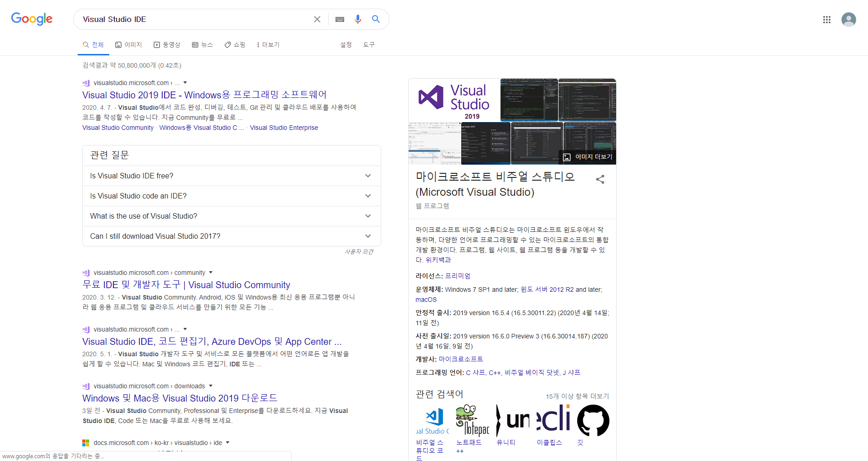
Task: Expand 'Is Visual Studio code an IDE?' question
Action: [x=231, y=196]
